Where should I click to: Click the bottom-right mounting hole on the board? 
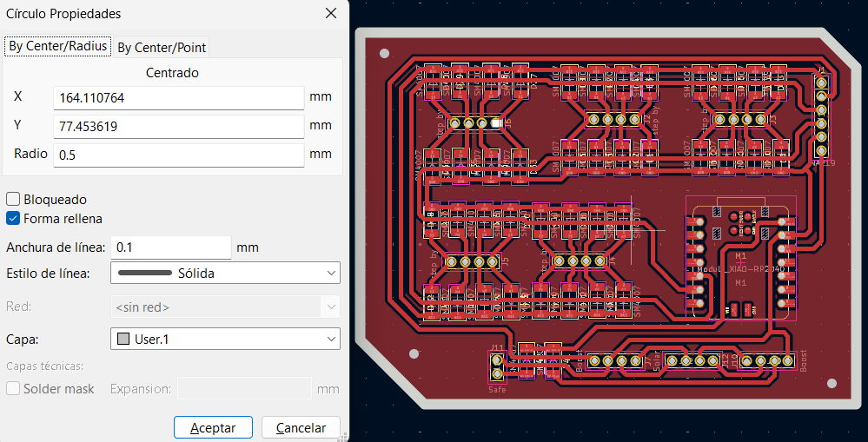832,383
